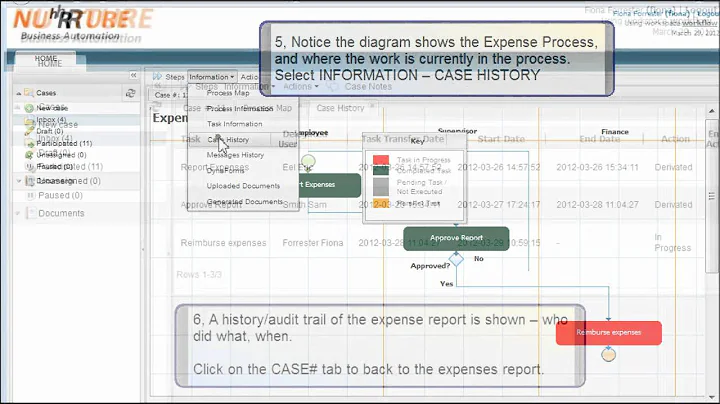
Task: Open Generated Documents menu entry
Action: click(x=245, y=202)
